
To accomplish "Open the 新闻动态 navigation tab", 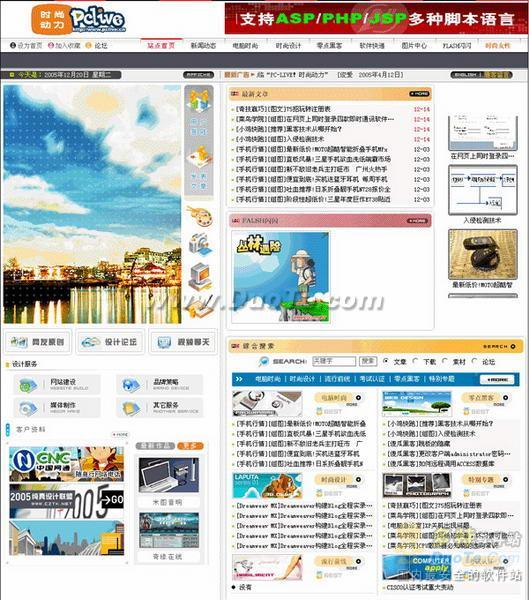I will [203, 46].
